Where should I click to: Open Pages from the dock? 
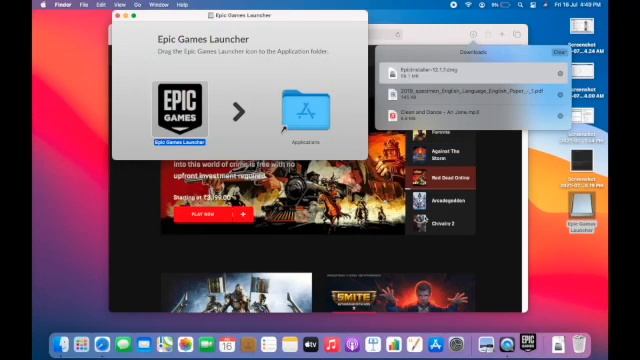point(415,344)
